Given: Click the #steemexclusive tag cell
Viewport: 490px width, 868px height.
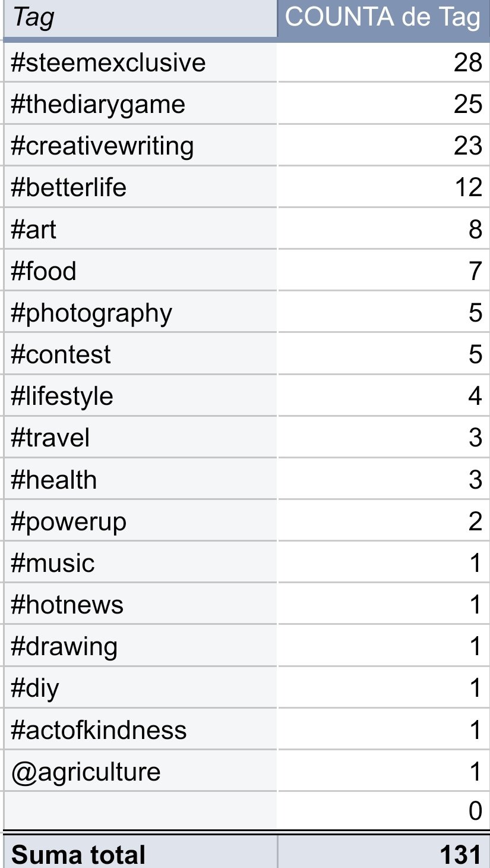Looking at the screenshot, I should [x=140, y=62].
